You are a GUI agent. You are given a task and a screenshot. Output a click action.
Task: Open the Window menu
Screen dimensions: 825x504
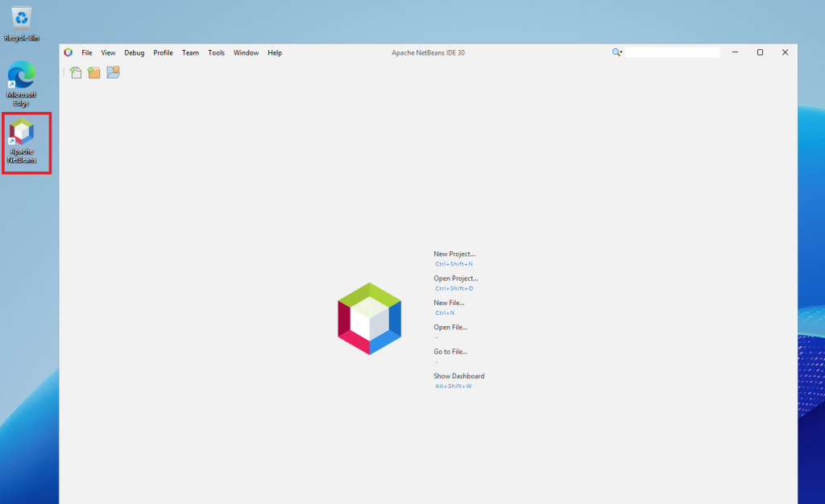(x=247, y=52)
